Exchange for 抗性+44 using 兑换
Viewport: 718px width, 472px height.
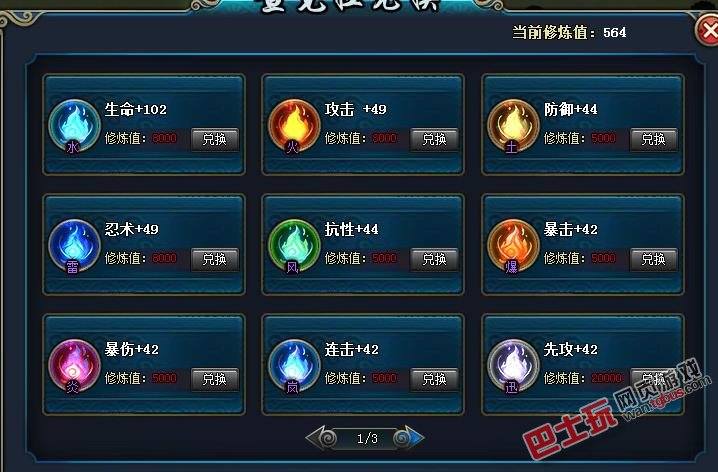pyautogui.click(x=434, y=260)
